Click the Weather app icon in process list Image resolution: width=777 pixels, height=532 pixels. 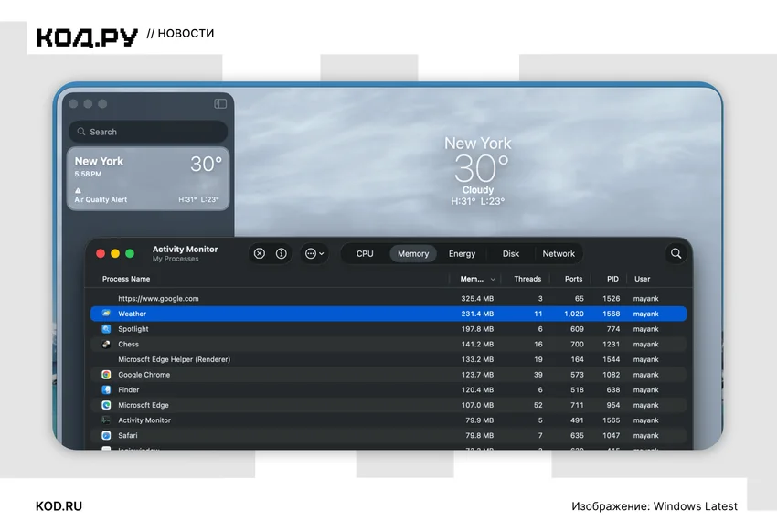pos(106,314)
